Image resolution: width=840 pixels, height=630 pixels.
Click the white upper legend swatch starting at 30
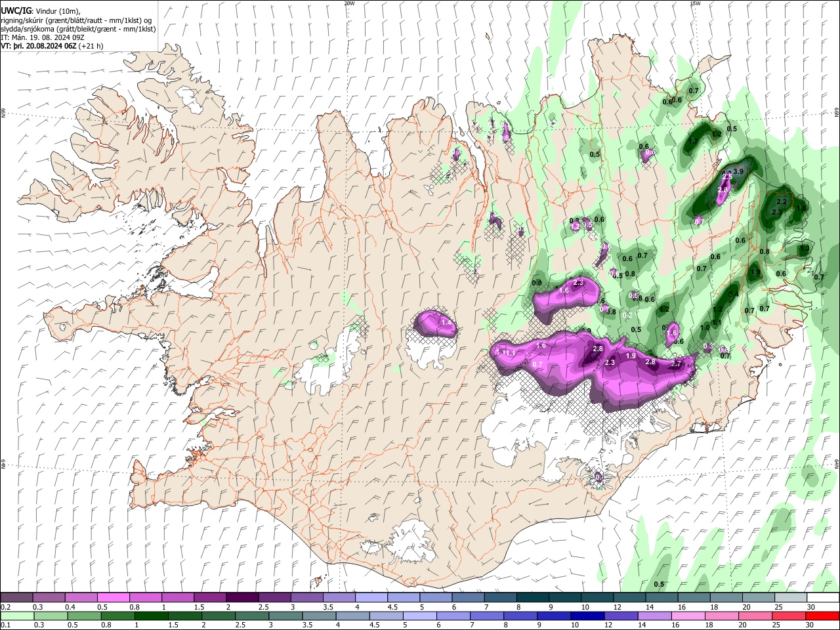click(822, 597)
